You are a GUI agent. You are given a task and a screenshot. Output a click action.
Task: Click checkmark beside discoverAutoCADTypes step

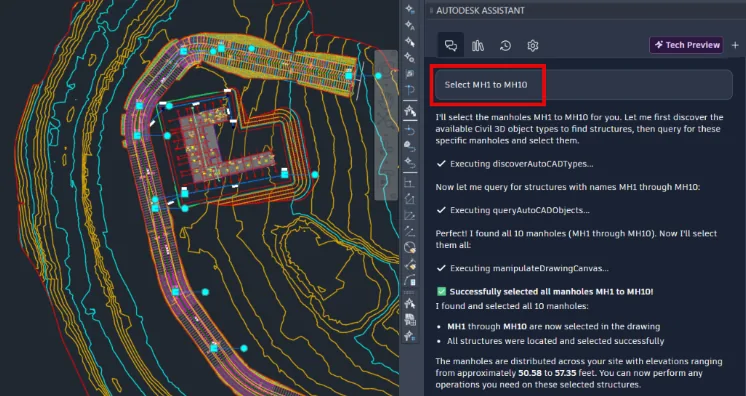coord(441,164)
